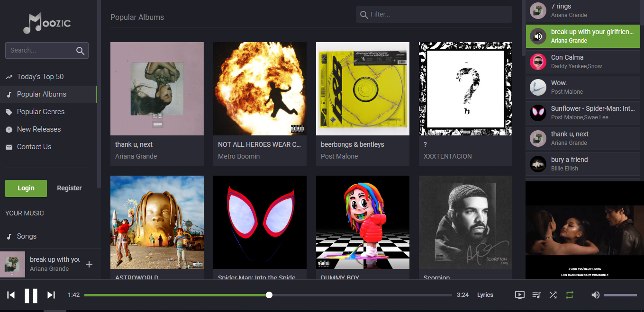
Task: Open the ASTROWORLD album cover
Action: [157, 222]
